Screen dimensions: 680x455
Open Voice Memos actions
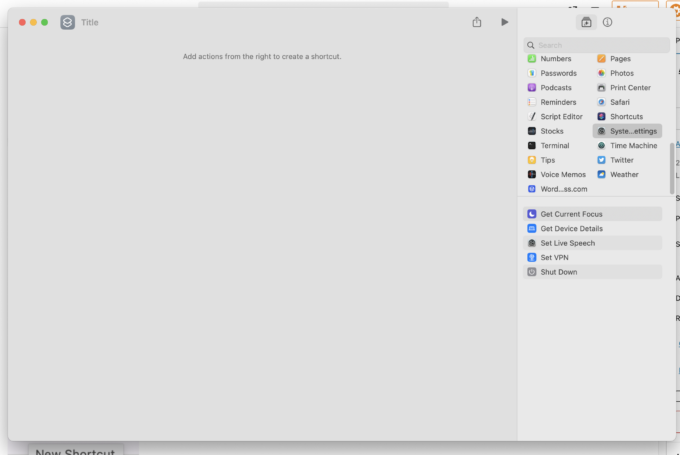pos(562,174)
